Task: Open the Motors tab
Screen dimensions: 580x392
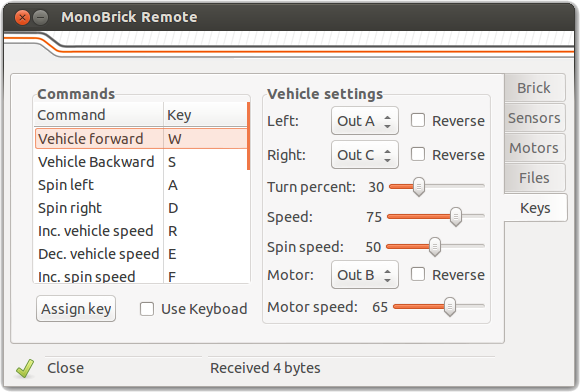Action: point(534,148)
